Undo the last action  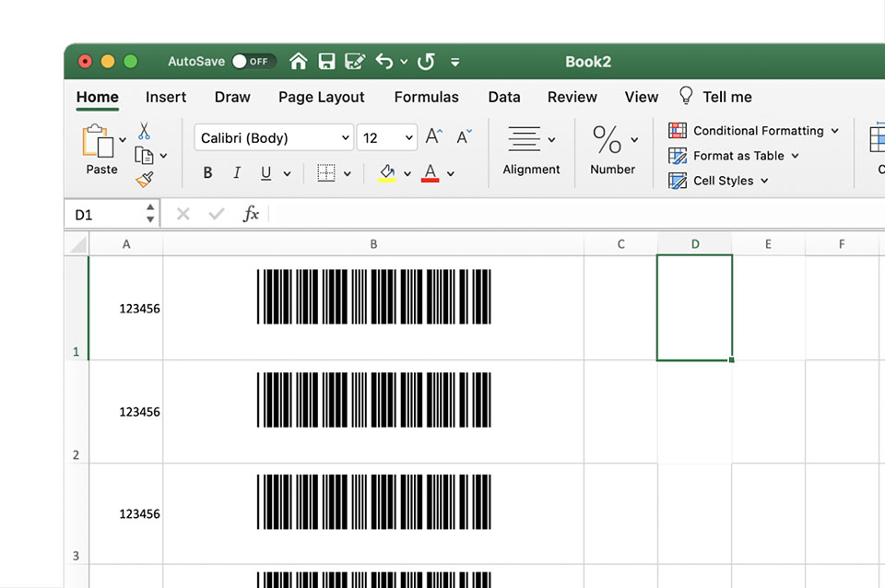pos(384,61)
